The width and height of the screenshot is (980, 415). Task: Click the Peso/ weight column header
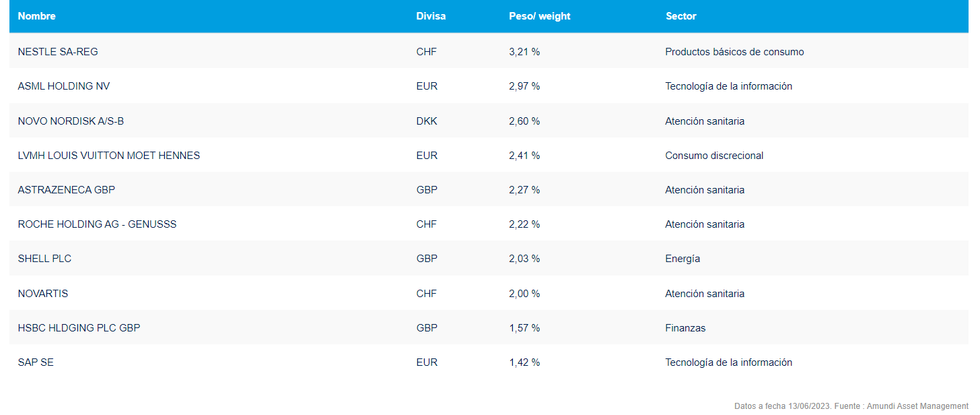[x=539, y=16]
